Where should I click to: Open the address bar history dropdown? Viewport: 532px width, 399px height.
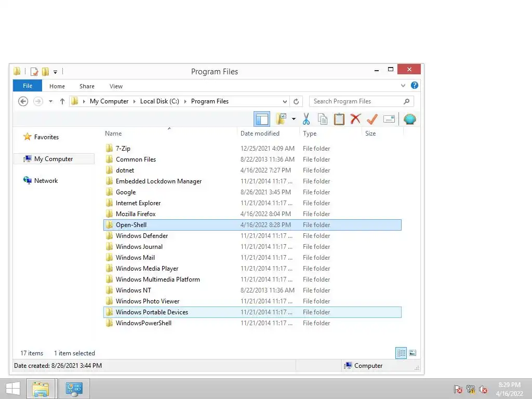coord(285,101)
